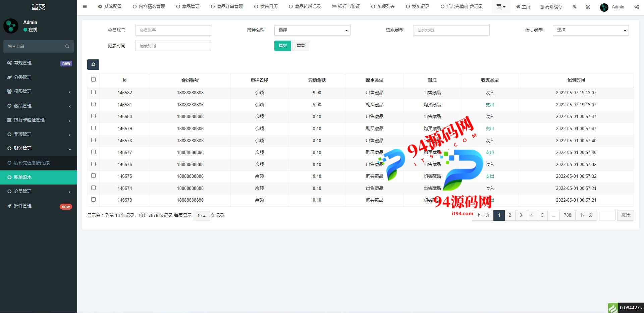The image size is (644, 313).
Task: Open the 系统配置 tab with gear icon
Action: [x=110, y=6]
